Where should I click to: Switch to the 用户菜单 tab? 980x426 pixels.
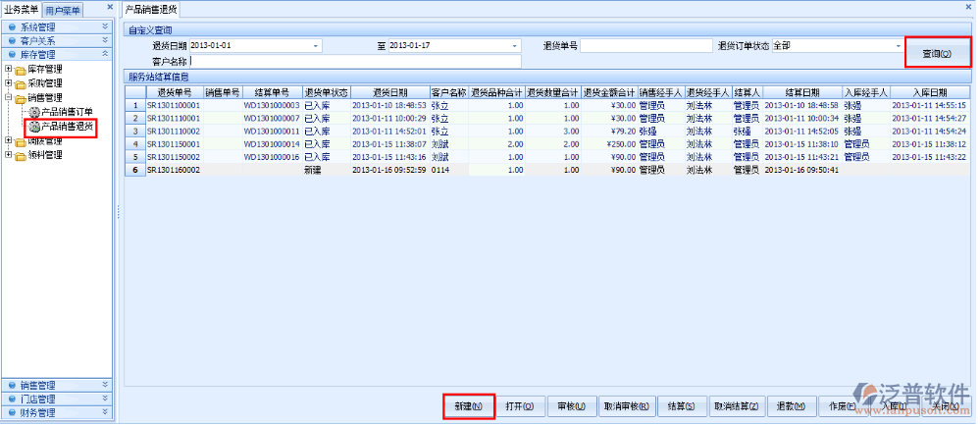(65, 10)
